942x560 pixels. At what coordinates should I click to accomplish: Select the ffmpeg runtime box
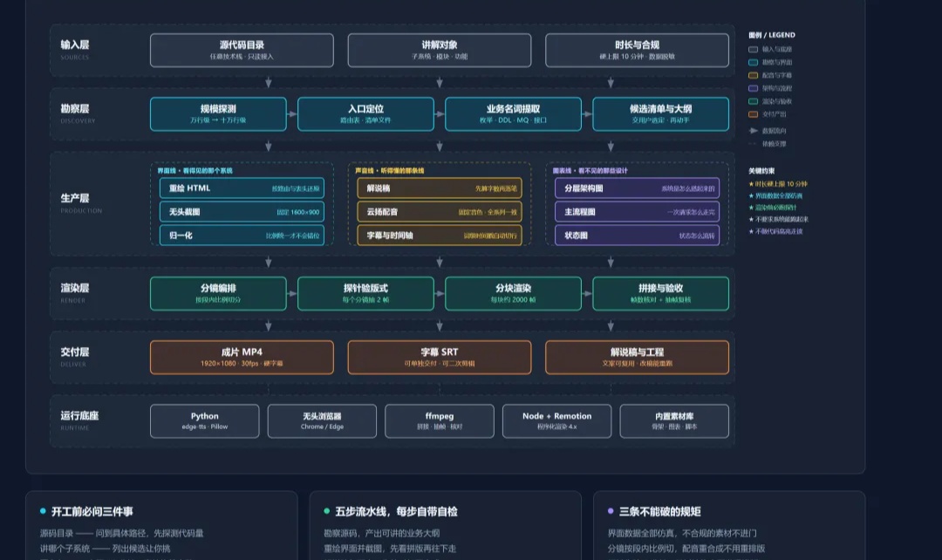tap(439, 420)
